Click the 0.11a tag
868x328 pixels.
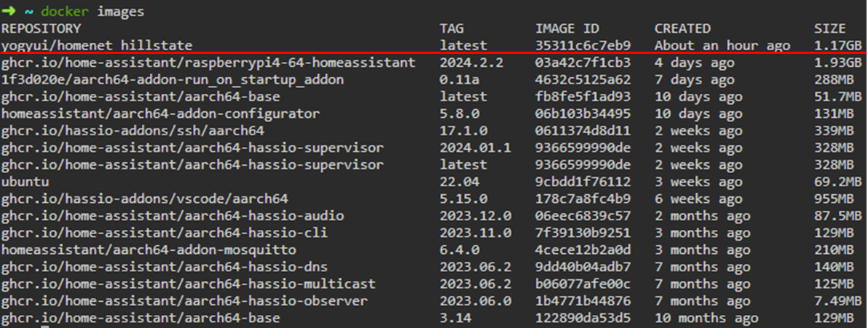(x=459, y=80)
